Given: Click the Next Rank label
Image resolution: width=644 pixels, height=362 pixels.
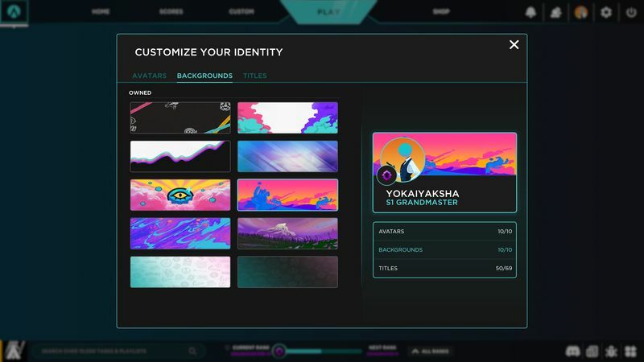Looking at the screenshot, I should 382,348.
